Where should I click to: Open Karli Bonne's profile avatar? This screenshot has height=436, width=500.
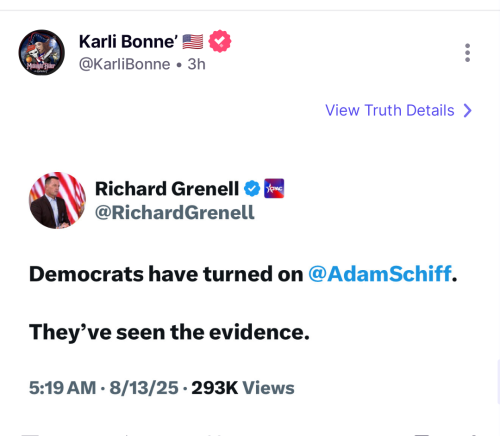[x=42, y=52]
